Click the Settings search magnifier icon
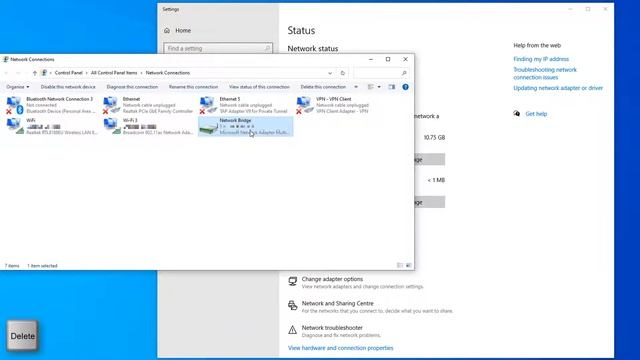 [x=267, y=49]
